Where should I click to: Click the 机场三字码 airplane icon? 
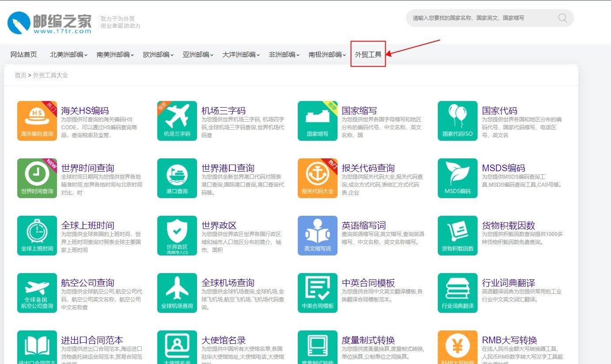(x=177, y=120)
